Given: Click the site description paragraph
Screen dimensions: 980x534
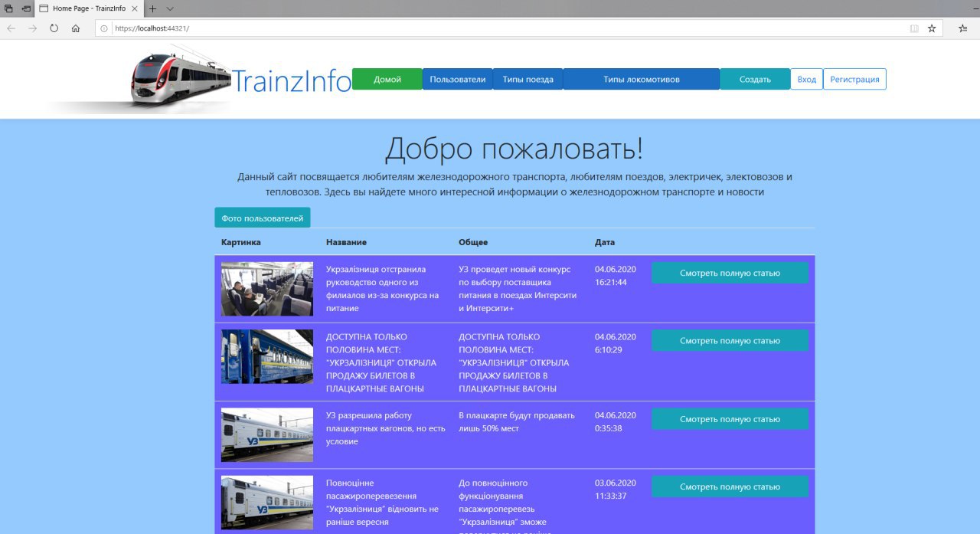Looking at the screenshot, I should click(x=514, y=185).
